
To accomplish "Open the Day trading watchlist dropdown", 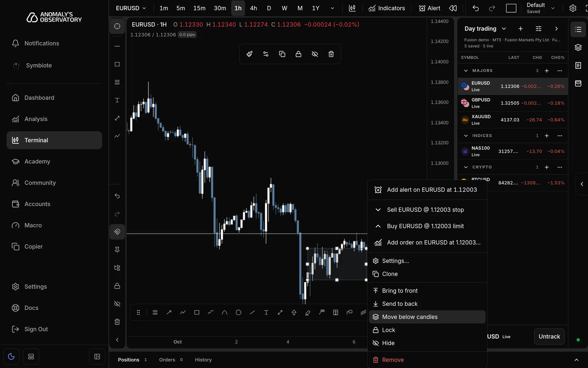I will pyautogui.click(x=485, y=29).
